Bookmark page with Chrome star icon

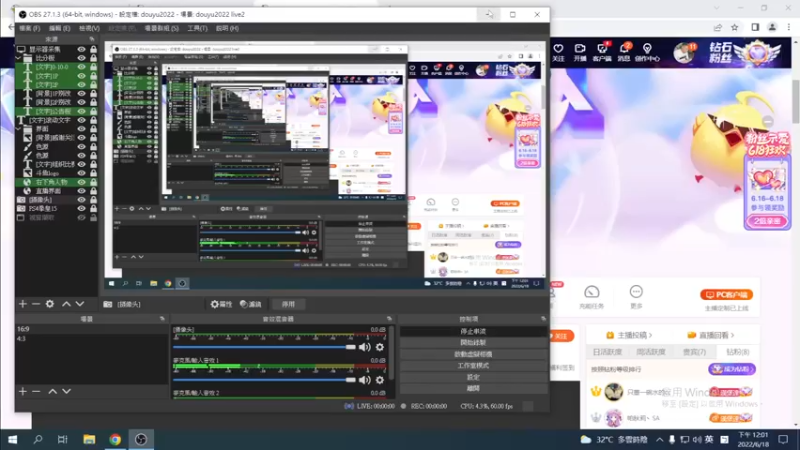pyautogui.click(x=735, y=27)
